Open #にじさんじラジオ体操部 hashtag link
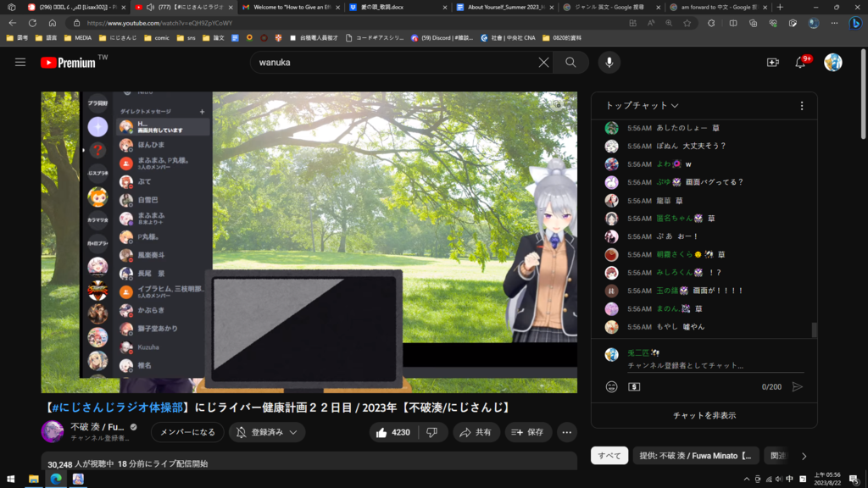 click(116, 408)
